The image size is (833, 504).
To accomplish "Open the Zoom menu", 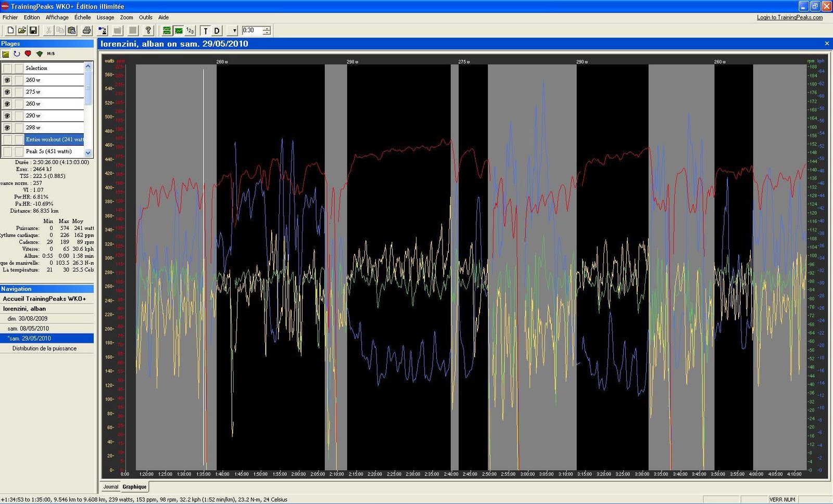I will click(x=127, y=17).
